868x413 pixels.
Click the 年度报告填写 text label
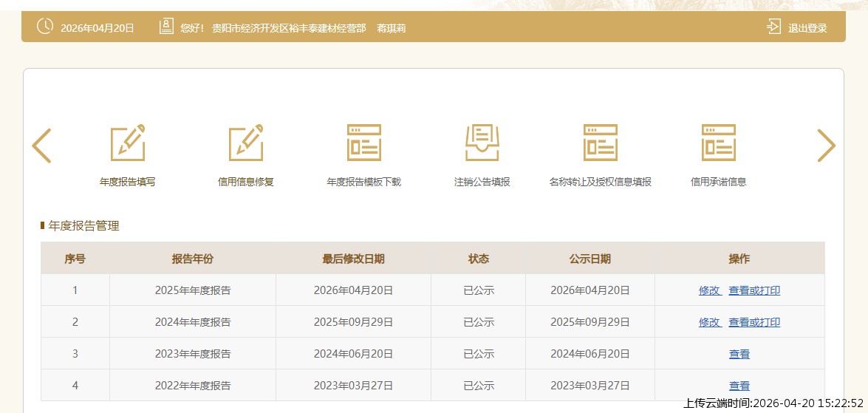[127, 182]
